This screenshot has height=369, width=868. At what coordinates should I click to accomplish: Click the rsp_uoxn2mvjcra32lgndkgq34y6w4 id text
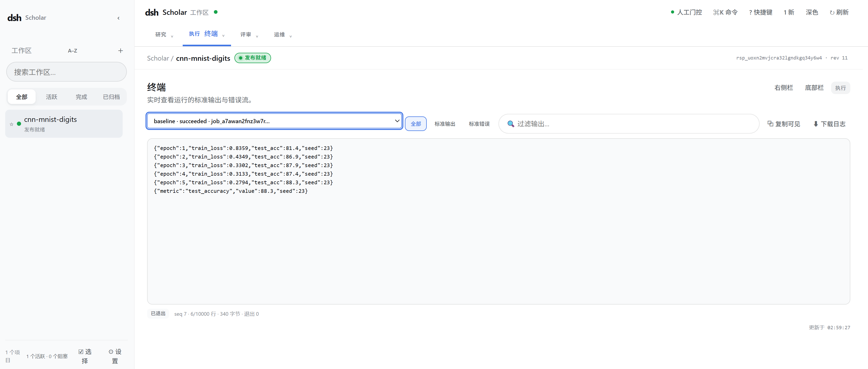coord(779,58)
